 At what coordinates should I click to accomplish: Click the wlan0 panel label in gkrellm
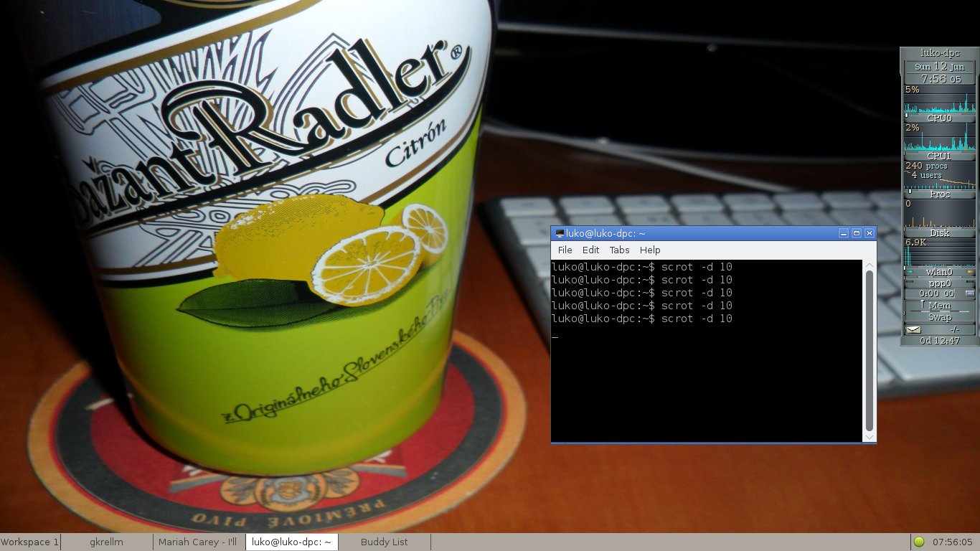940,271
